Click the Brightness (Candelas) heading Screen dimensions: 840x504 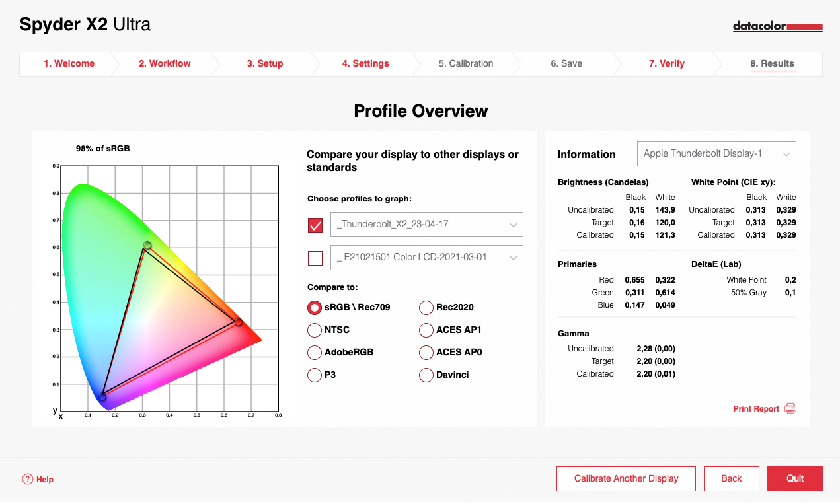pos(603,182)
